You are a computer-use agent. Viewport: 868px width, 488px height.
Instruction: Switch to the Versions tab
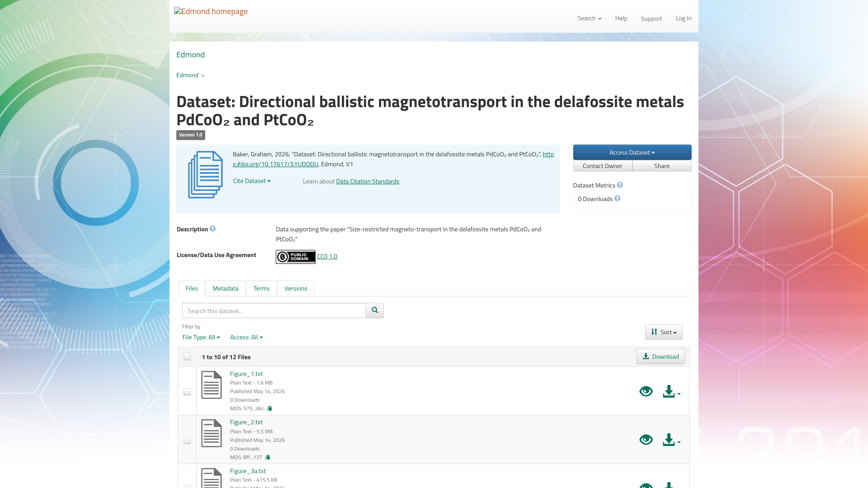296,288
